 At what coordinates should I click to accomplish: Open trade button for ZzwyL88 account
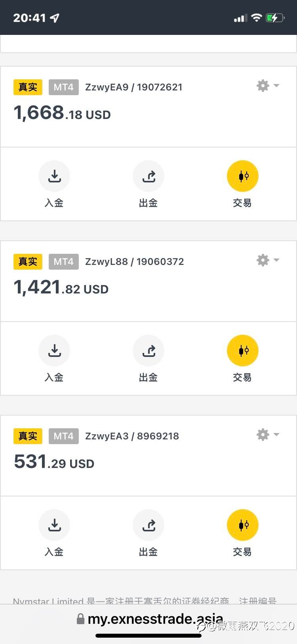pyautogui.click(x=243, y=351)
